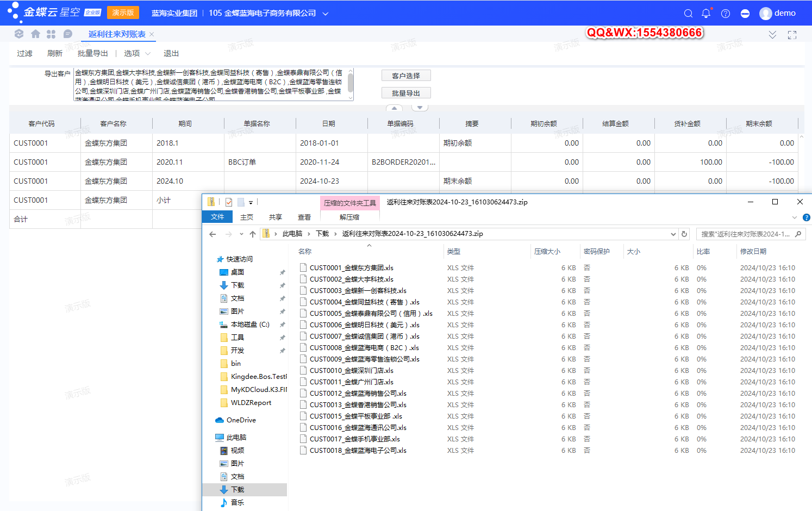Image resolution: width=812 pixels, height=511 pixels.
Task: Open organization dropdown arrow in header
Action: pyautogui.click(x=326, y=14)
